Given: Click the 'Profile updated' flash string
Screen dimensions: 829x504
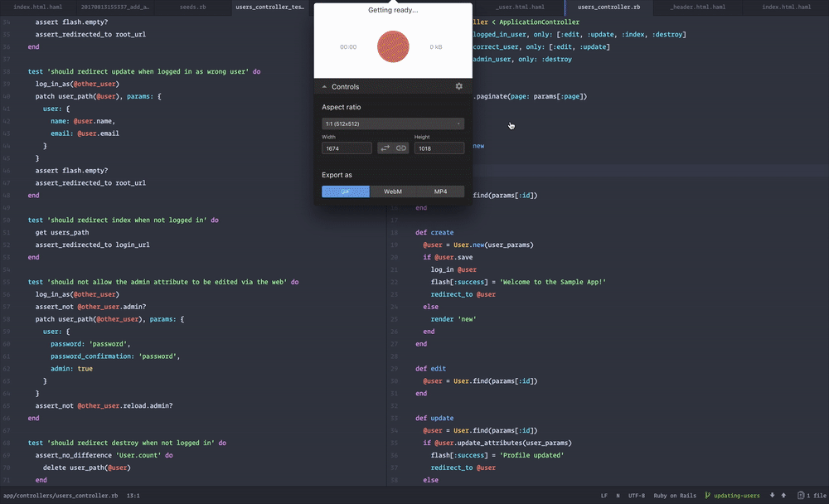Looking at the screenshot, I should coord(531,455).
